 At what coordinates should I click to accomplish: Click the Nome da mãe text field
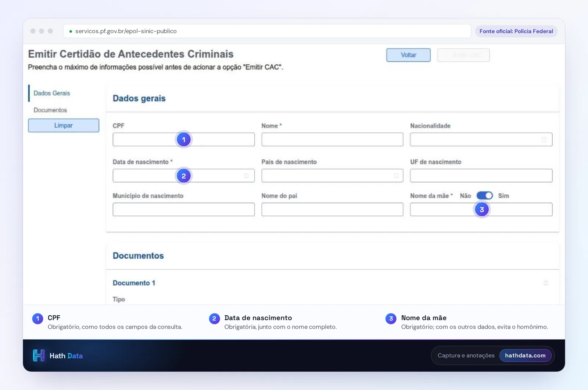481,209
